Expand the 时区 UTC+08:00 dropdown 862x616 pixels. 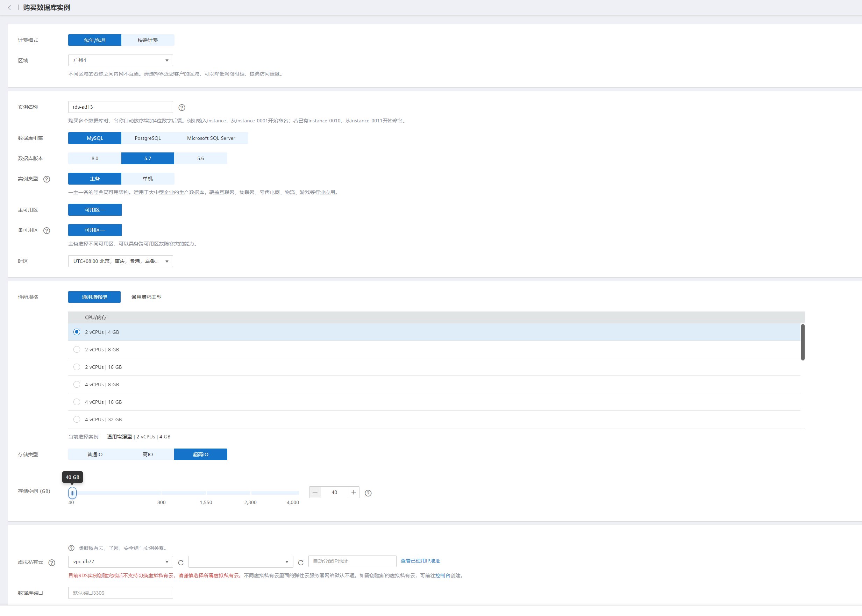point(120,262)
